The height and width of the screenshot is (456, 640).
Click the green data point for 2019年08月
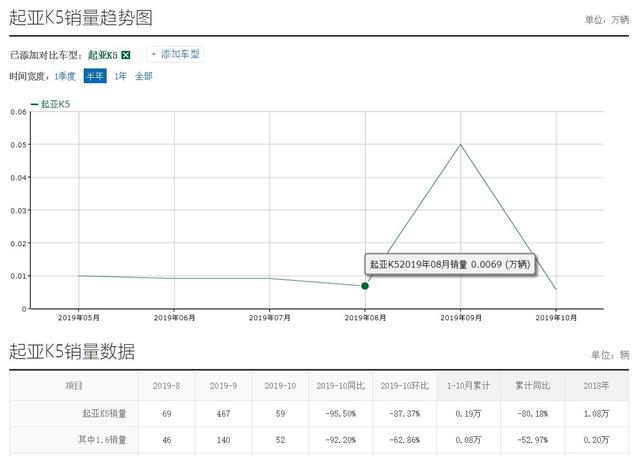tap(365, 286)
